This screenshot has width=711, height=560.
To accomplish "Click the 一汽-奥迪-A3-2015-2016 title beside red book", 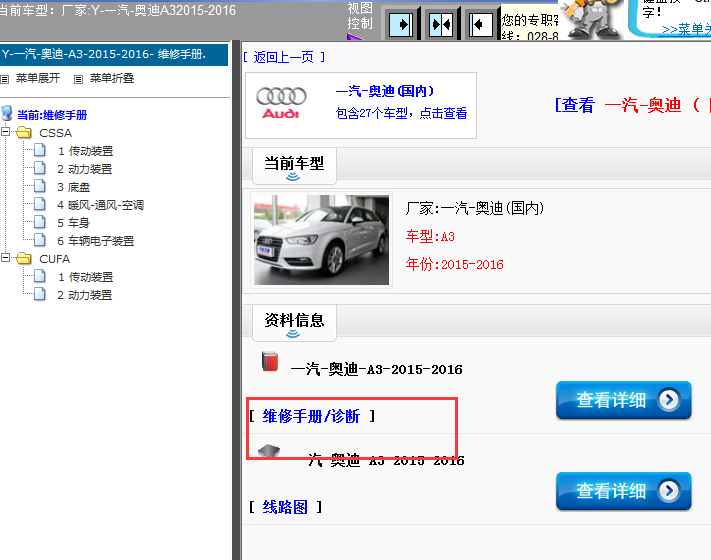I will tap(376, 369).
